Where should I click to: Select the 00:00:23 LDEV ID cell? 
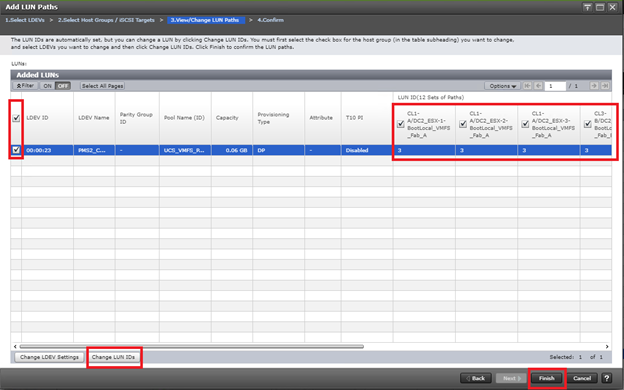[47, 150]
